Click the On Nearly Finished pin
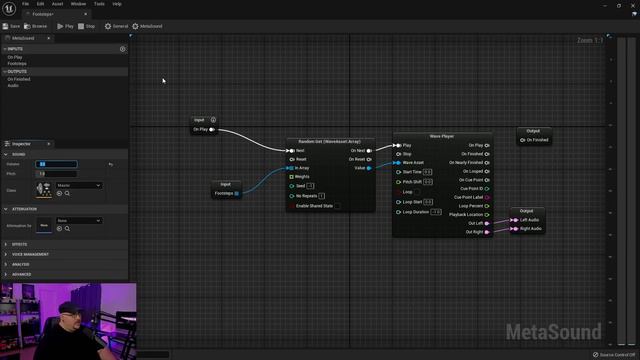Screen dimensions: 640x360 tap(487, 163)
